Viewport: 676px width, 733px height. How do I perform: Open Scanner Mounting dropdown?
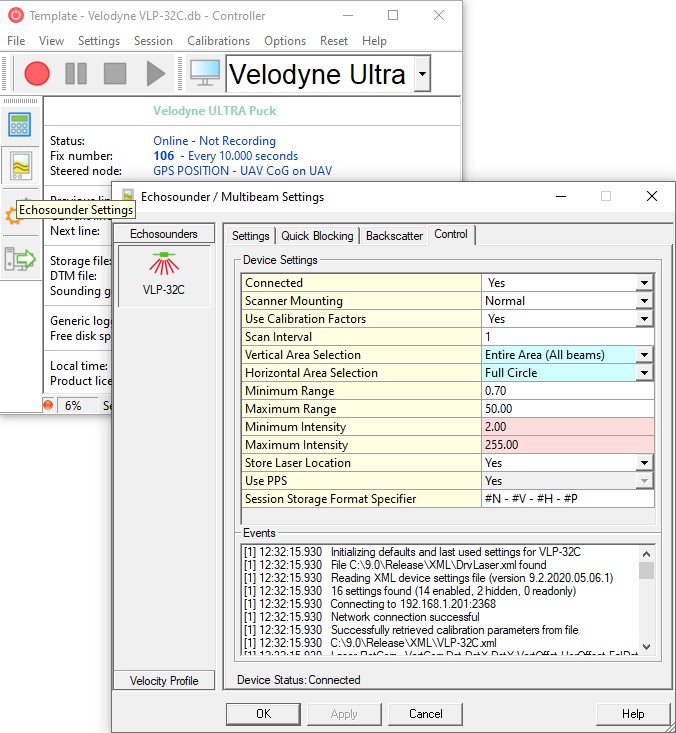click(x=645, y=301)
